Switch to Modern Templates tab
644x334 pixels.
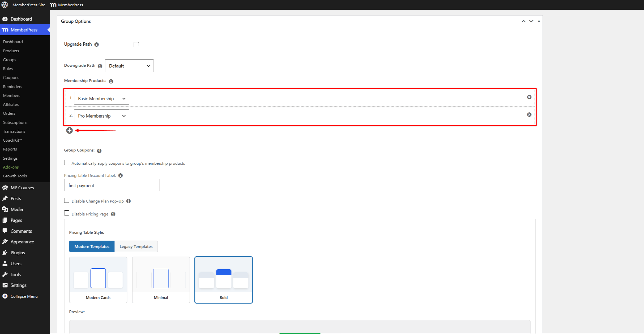coord(92,246)
